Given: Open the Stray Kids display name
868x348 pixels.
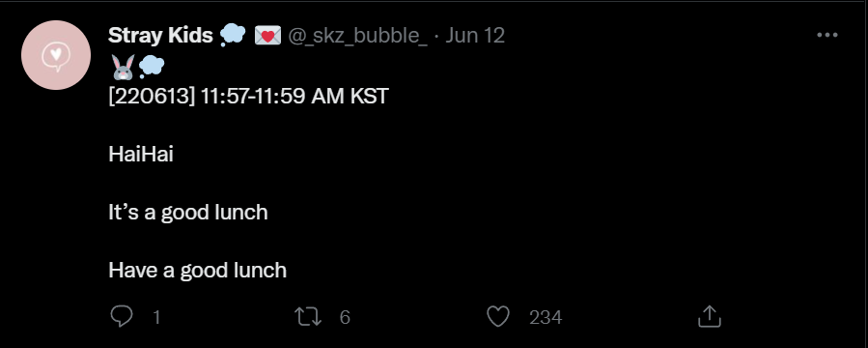Looking at the screenshot, I should click(x=160, y=36).
